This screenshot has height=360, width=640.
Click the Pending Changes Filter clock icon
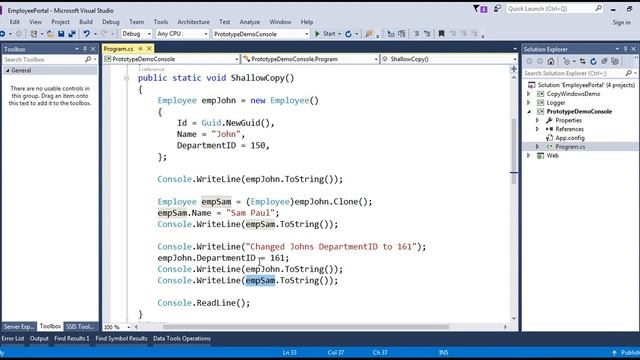click(x=567, y=61)
